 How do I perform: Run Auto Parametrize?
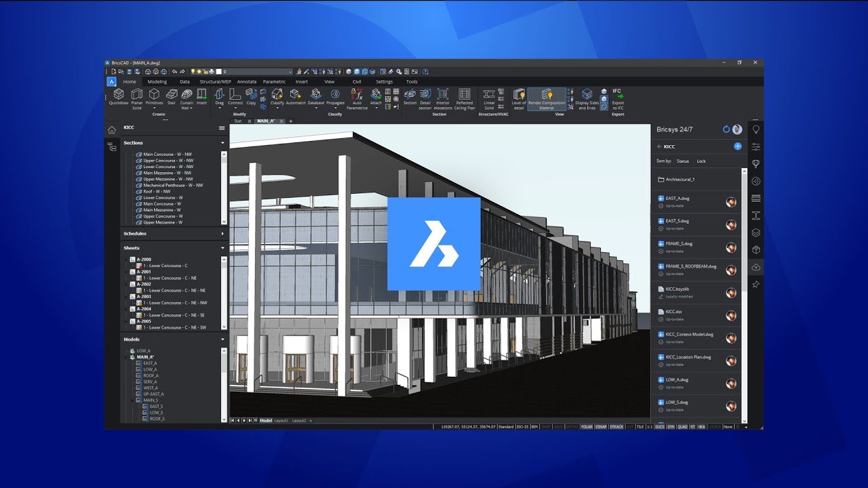coord(357,98)
